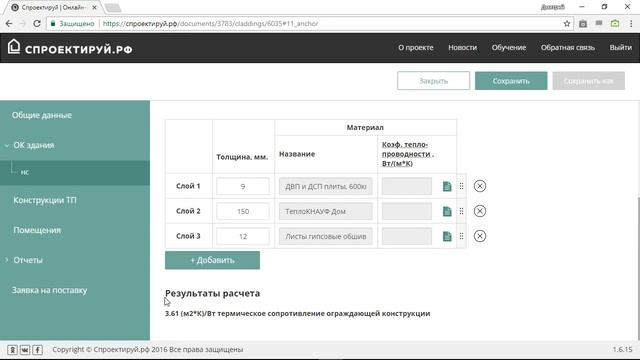Open the Обучение page
The image size is (640, 360).
coord(509,48)
